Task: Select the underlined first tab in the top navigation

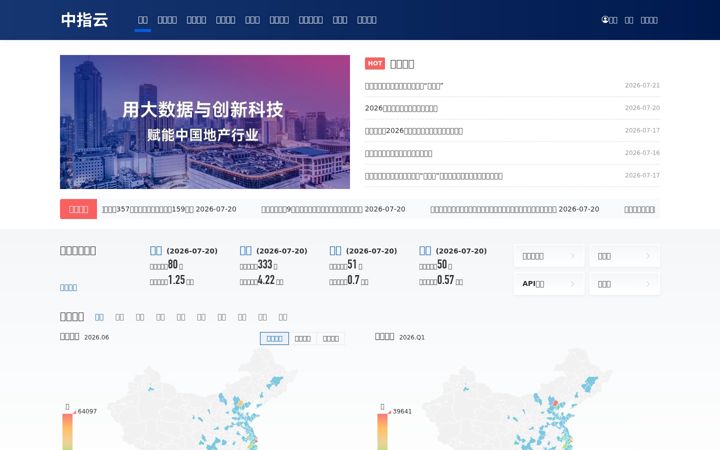Action: pos(143,20)
